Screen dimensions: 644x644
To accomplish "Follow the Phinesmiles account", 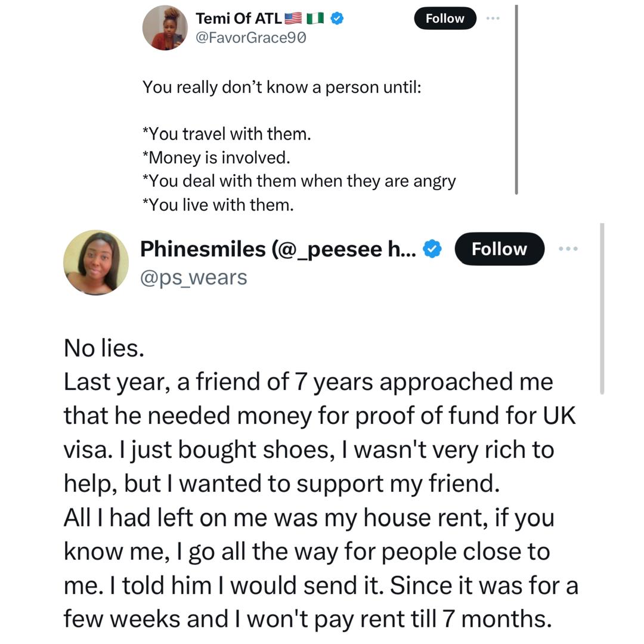I will coord(499,249).
